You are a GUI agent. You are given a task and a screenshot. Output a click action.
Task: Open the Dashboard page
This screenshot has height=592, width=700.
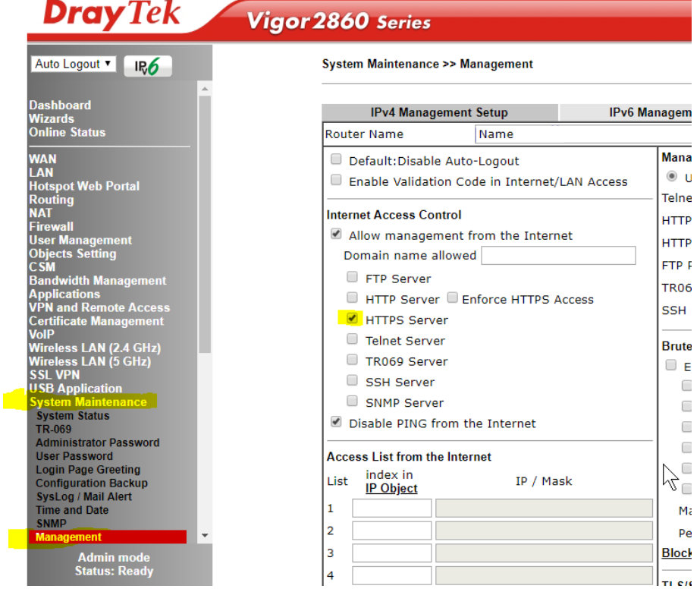60,105
